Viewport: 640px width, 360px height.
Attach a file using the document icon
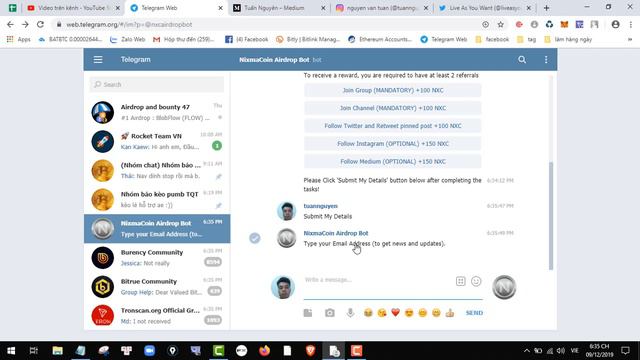tap(308, 313)
